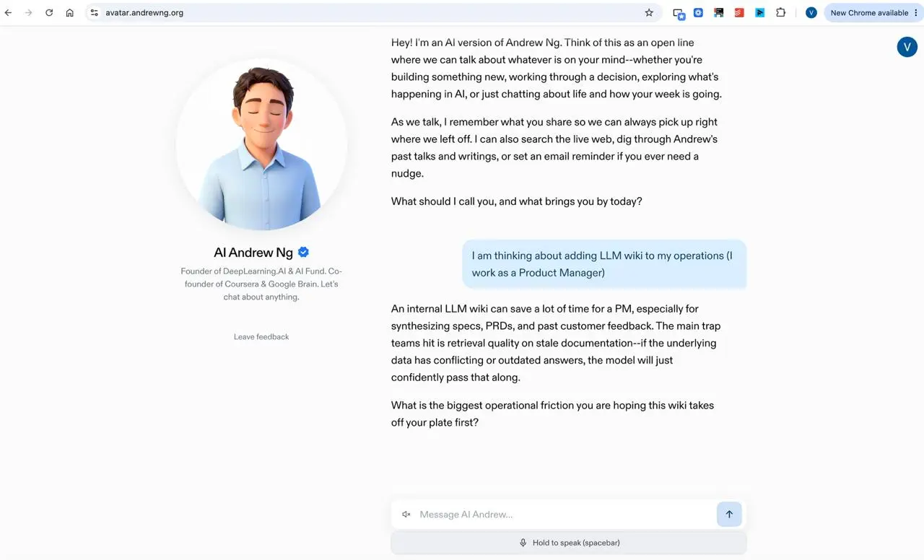Toggle the muted speaker audio icon
Viewport: 924px width, 560px height.
pyautogui.click(x=406, y=515)
